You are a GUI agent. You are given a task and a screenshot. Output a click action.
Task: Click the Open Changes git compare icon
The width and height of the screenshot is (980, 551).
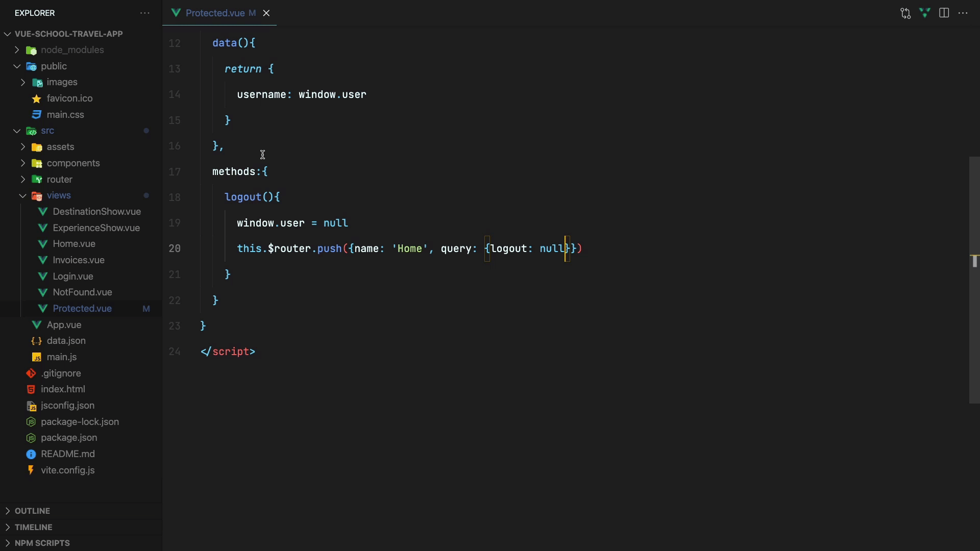click(905, 13)
